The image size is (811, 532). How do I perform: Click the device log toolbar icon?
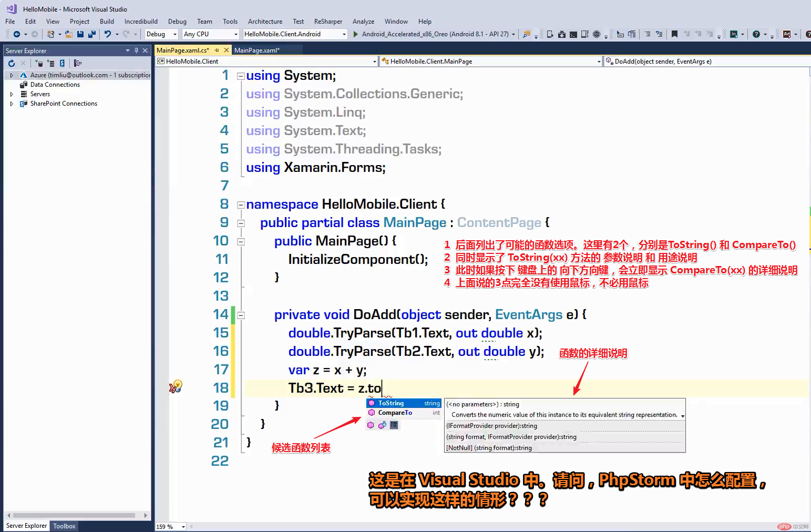coord(584,34)
